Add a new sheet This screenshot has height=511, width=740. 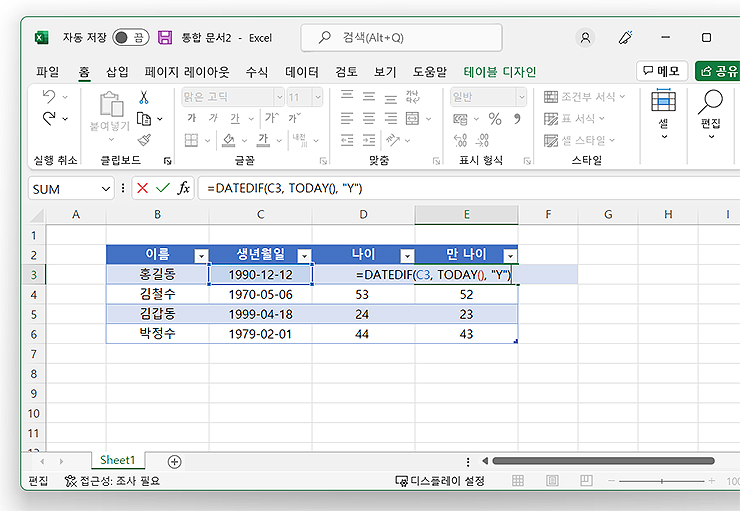coord(174,461)
